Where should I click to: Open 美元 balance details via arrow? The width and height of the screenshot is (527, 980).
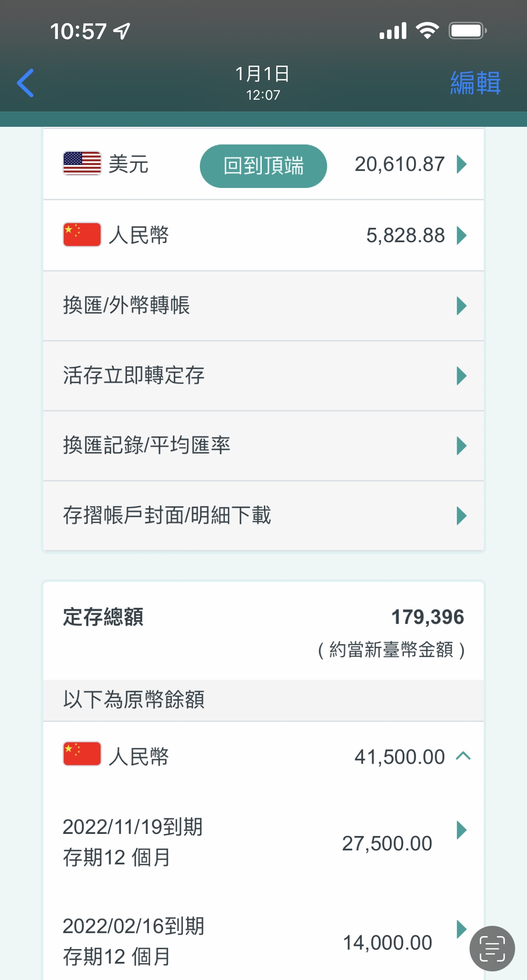(x=462, y=164)
